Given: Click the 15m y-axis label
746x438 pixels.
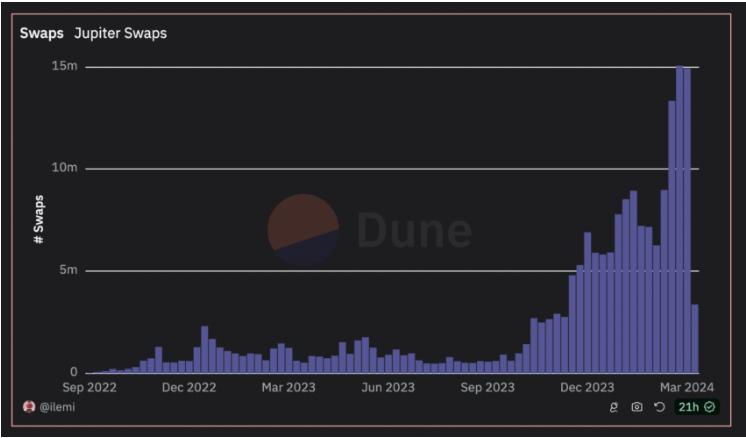Looking at the screenshot, I should [x=65, y=66].
